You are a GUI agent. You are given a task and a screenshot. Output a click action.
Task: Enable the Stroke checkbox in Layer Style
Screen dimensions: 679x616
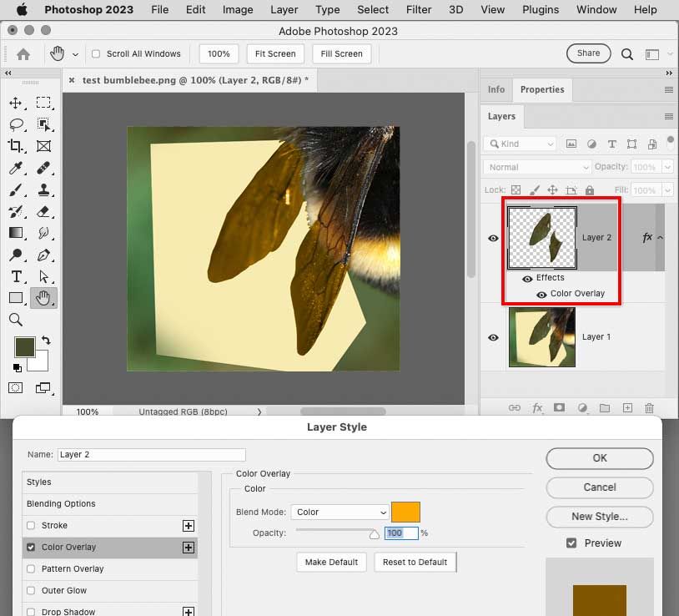(x=32, y=526)
